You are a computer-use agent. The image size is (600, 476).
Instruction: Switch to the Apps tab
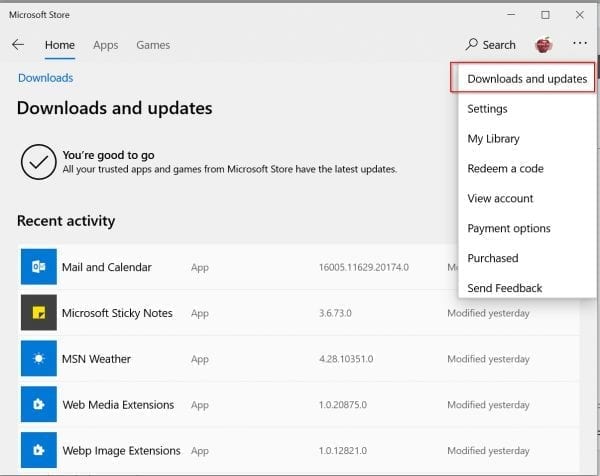click(x=105, y=45)
